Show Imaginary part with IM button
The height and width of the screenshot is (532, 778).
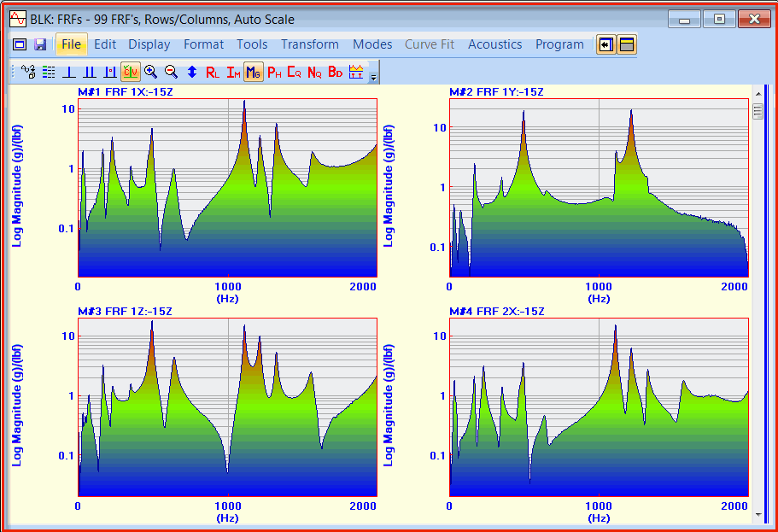[x=233, y=73]
